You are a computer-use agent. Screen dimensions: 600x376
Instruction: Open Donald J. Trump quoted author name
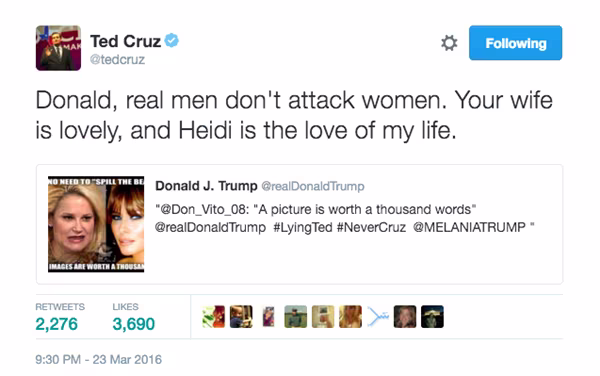tap(206, 186)
